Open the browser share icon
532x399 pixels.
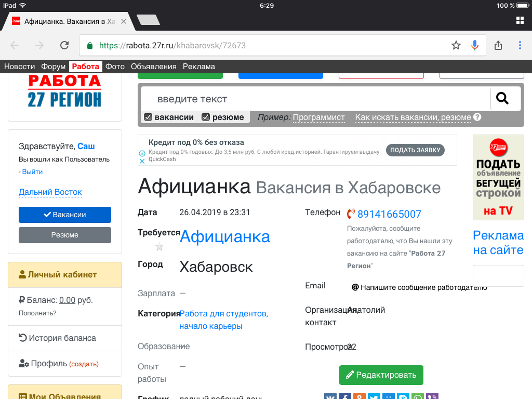[498, 45]
